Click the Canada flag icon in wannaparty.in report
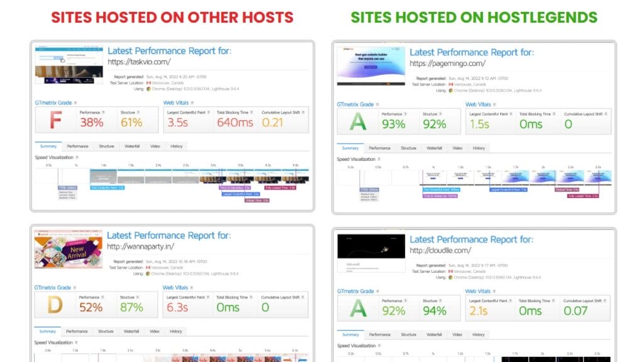 pos(148,268)
